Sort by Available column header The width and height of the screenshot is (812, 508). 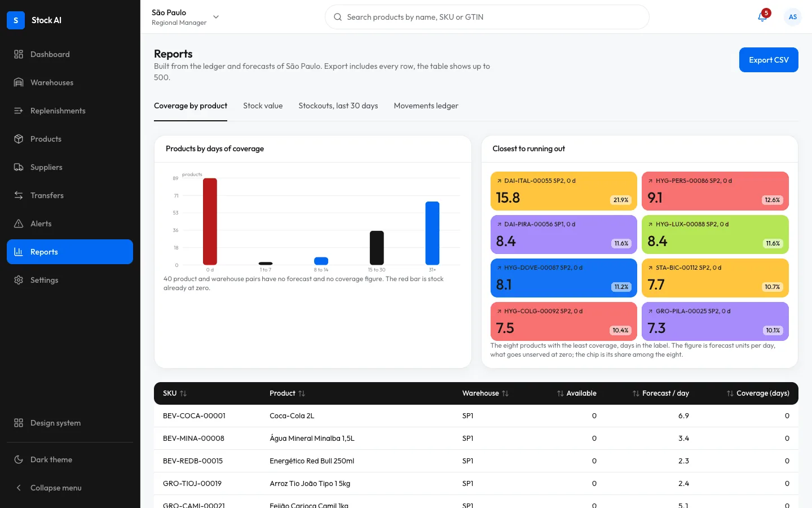pos(576,393)
